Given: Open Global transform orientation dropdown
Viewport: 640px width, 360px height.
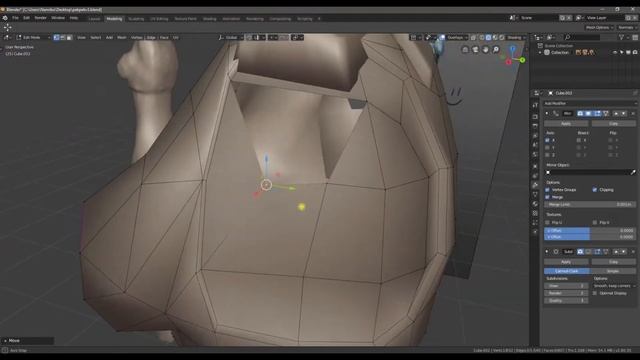Looking at the screenshot, I should click(231, 38).
